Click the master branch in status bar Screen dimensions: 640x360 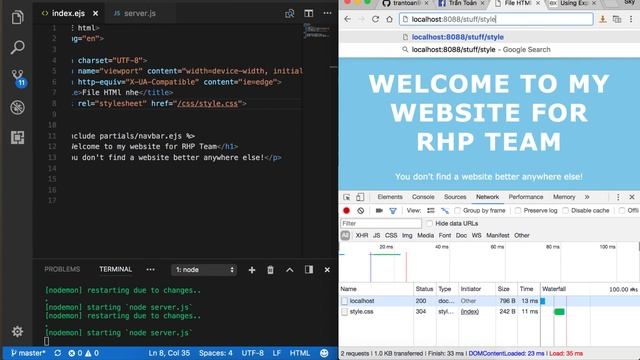click(x=28, y=353)
